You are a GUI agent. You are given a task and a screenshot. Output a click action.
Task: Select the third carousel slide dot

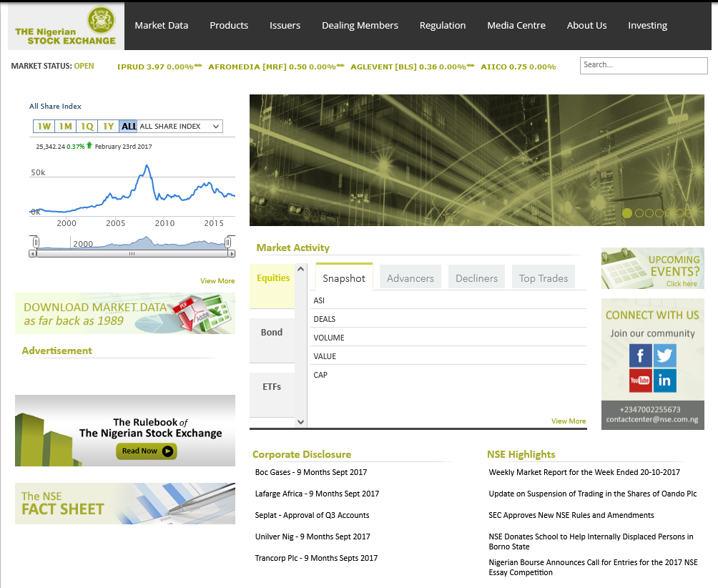(649, 213)
